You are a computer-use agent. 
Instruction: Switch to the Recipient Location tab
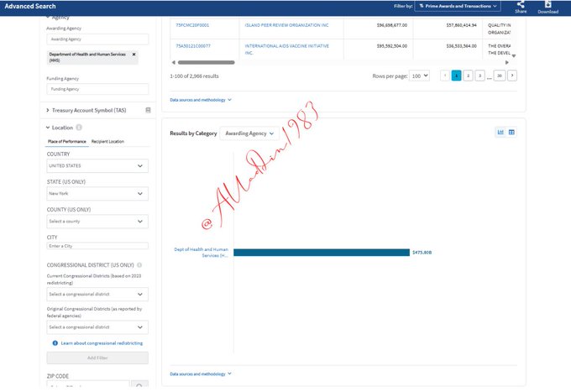107,141
